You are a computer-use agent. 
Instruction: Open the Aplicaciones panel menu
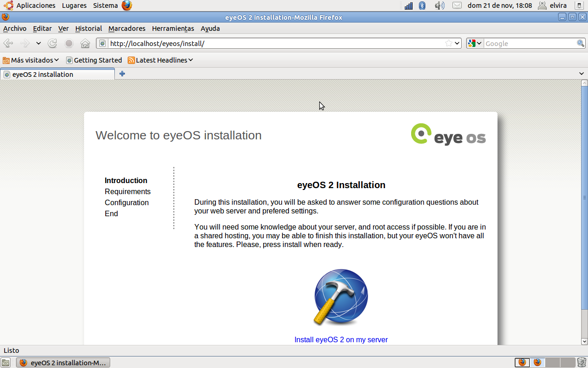pos(36,6)
